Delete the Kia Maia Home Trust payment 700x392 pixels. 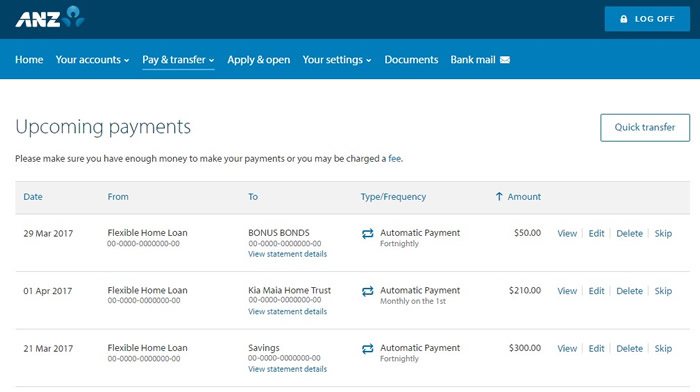tap(629, 291)
